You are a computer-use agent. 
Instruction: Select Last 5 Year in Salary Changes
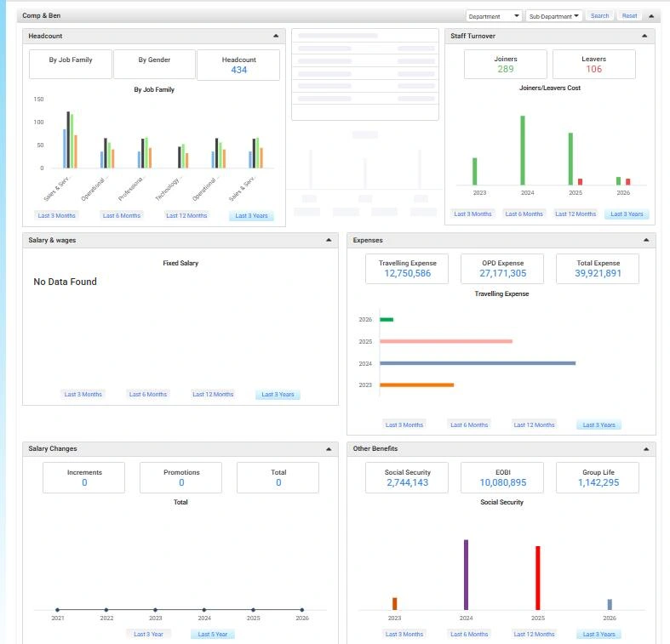[x=212, y=634]
